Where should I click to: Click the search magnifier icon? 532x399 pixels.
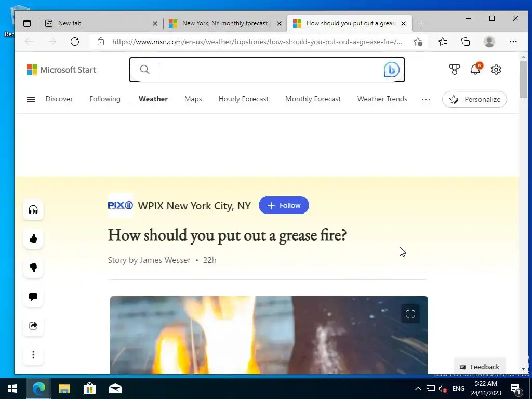click(x=145, y=70)
